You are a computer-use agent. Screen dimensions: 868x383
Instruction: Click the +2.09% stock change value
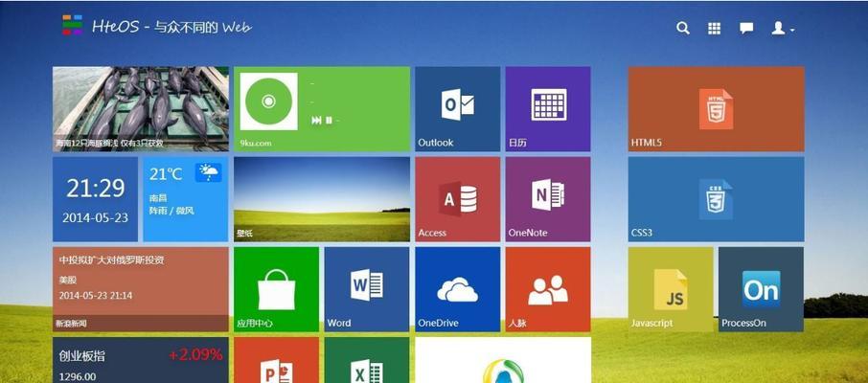(196, 355)
